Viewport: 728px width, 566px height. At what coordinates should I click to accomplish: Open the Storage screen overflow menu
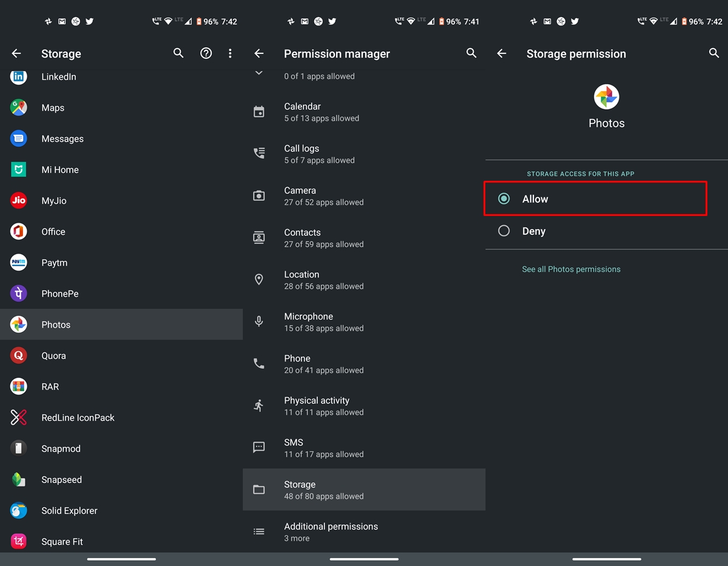point(230,53)
